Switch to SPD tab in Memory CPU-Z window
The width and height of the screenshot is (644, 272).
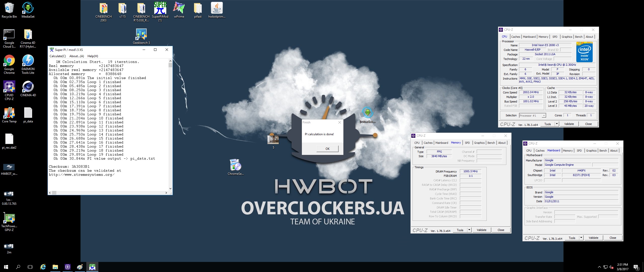467,143
